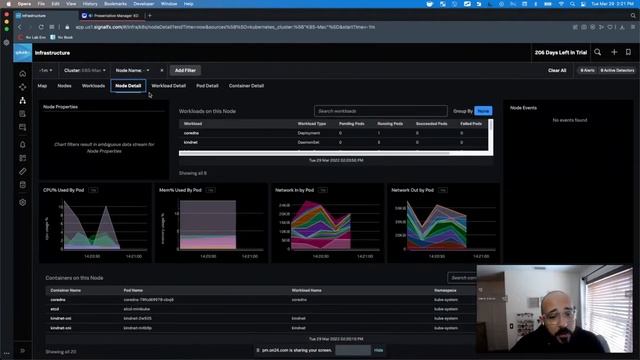
Task: Switch to the Workload Detail tab
Action: (169, 86)
